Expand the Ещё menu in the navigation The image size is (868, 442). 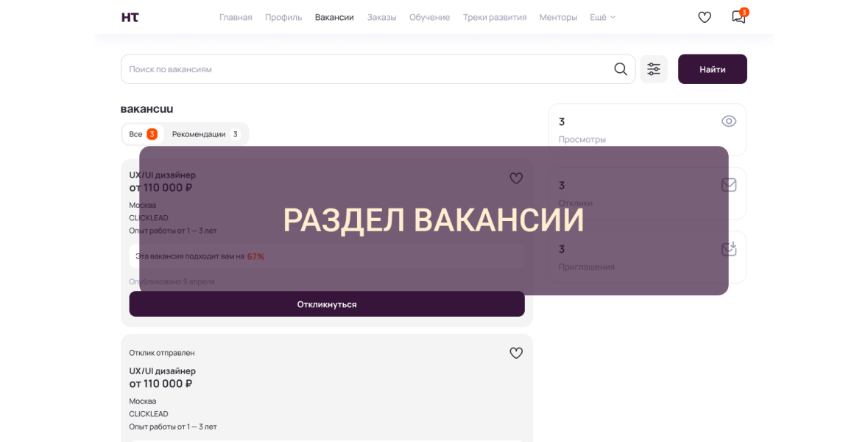[602, 17]
